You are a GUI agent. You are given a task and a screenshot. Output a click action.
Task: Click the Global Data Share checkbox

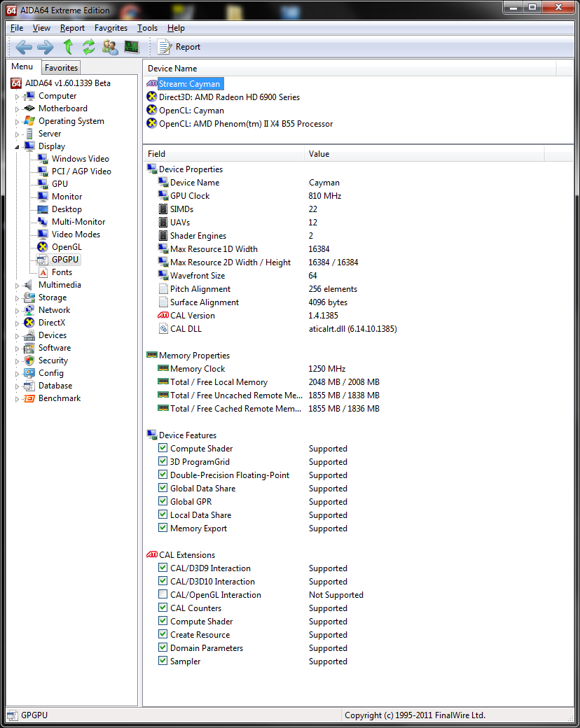163,488
